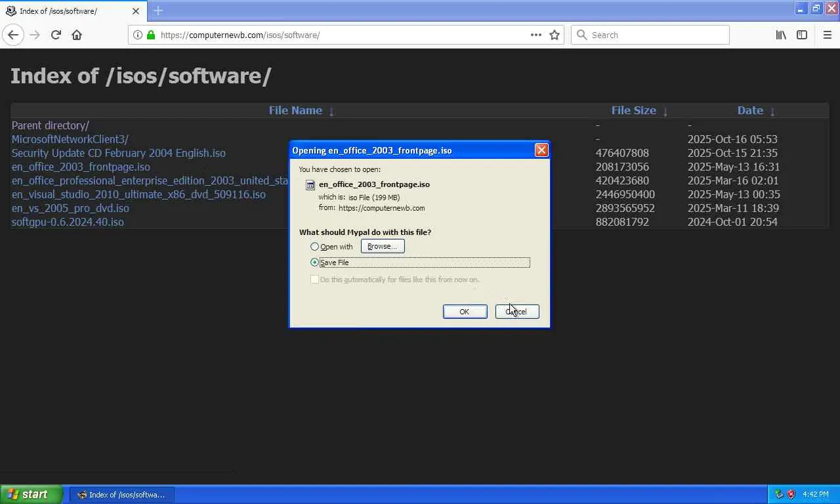The width and height of the screenshot is (840, 504).
Task: Click the iso file icon in dialog
Action: pos(311,184)
